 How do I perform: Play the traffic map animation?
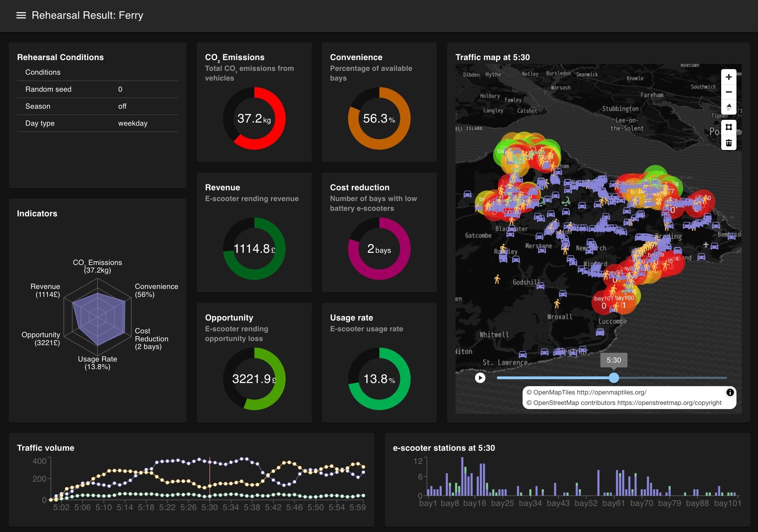480,378
